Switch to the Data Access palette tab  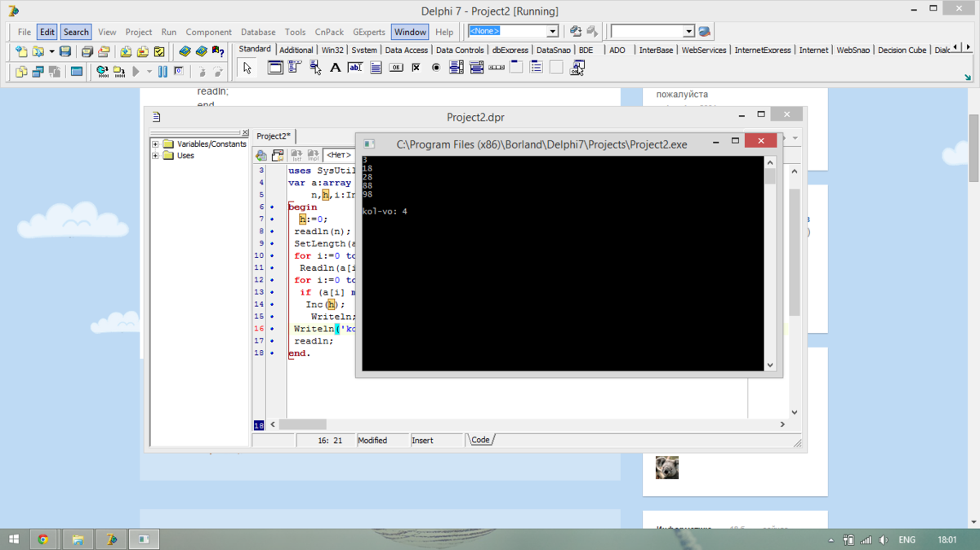406,50
